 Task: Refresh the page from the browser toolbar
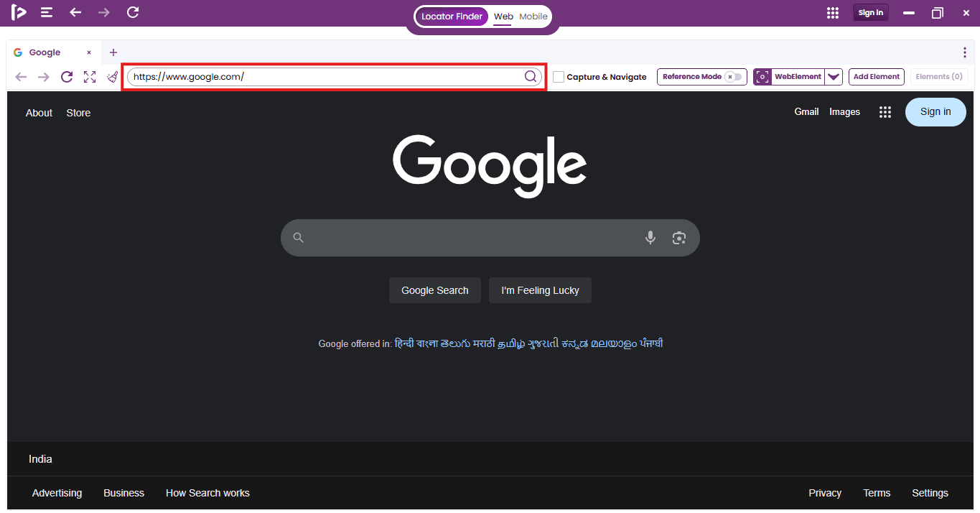(x=67, y=77)
